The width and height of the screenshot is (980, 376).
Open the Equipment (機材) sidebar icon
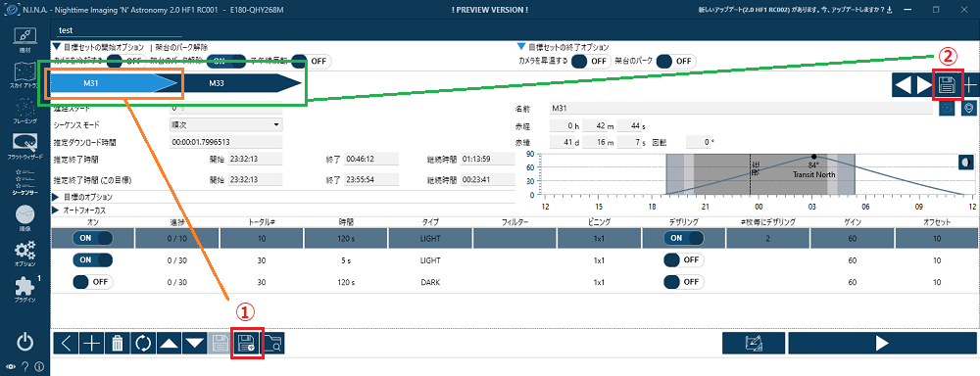[x=24, y=40]
